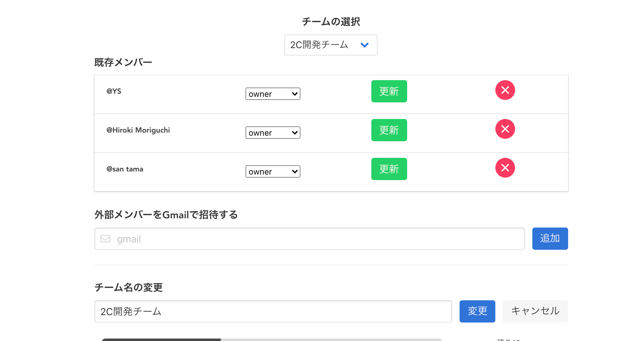The height and width of the screenshot is (341, 644).
Task: Focus the gmail invite input field
Action: click(x=309, y=239)
